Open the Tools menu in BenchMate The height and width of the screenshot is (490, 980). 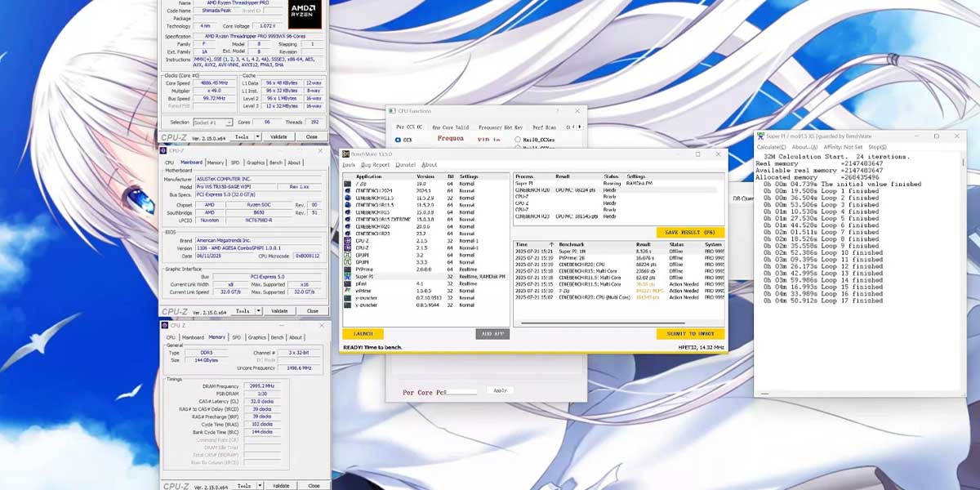[349, 165]
